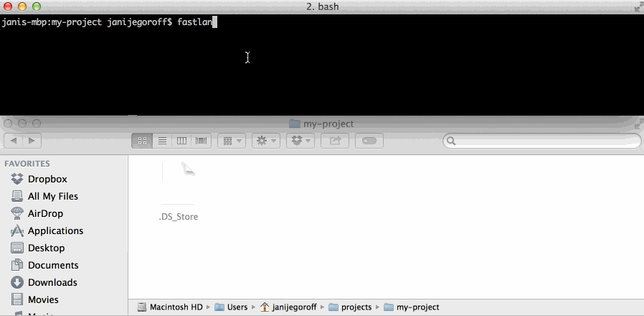
Task: Click the terminal '2. bash' title
Action: 323,6
